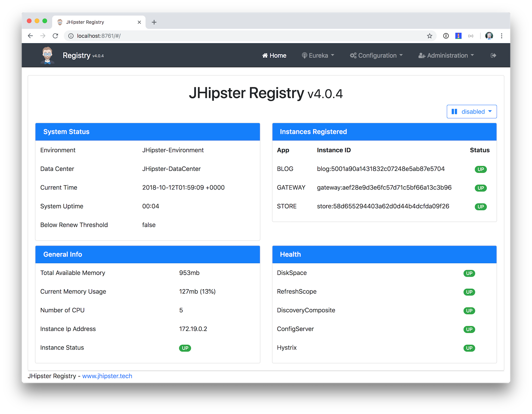The height and width of the screenshot is (414, 532).
Task: Open the Configuration dropdown menu
Action: pyautogui.click(x=376, y=56)
